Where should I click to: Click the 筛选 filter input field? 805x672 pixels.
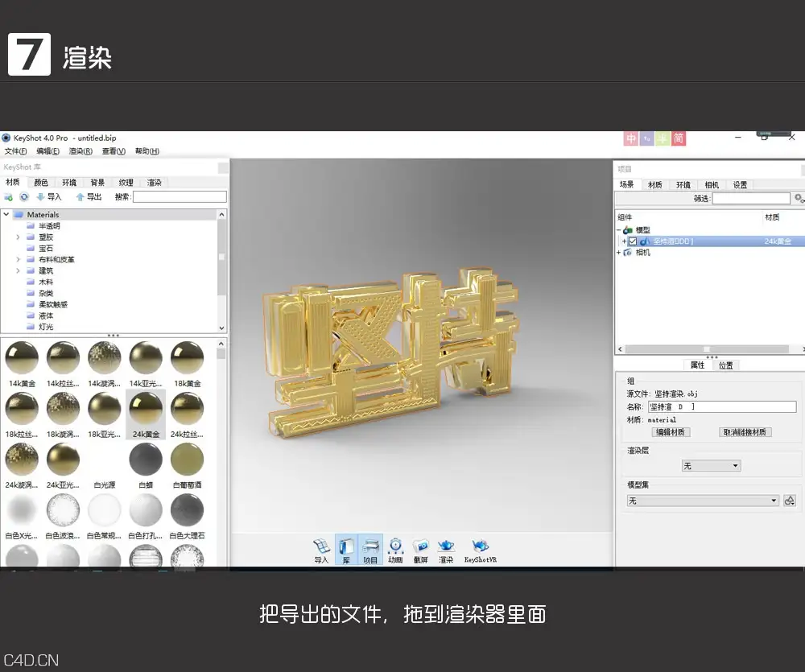(751, 198)
